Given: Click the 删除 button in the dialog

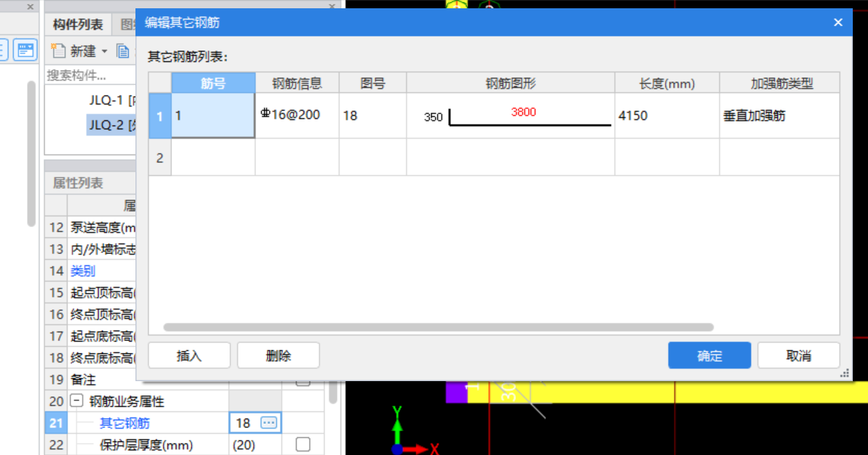Looking at the screenshot, I should pyautogui.click(x=278, y=355).
